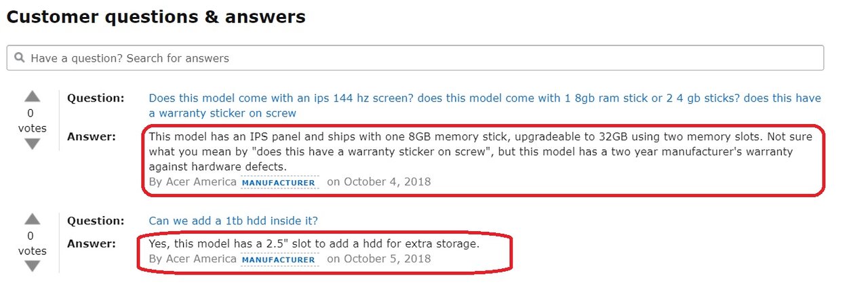Click the MANUFACTURER badge dated October 5
The width and height of the screenshot is (868, 284).
(x=279, y=260)
